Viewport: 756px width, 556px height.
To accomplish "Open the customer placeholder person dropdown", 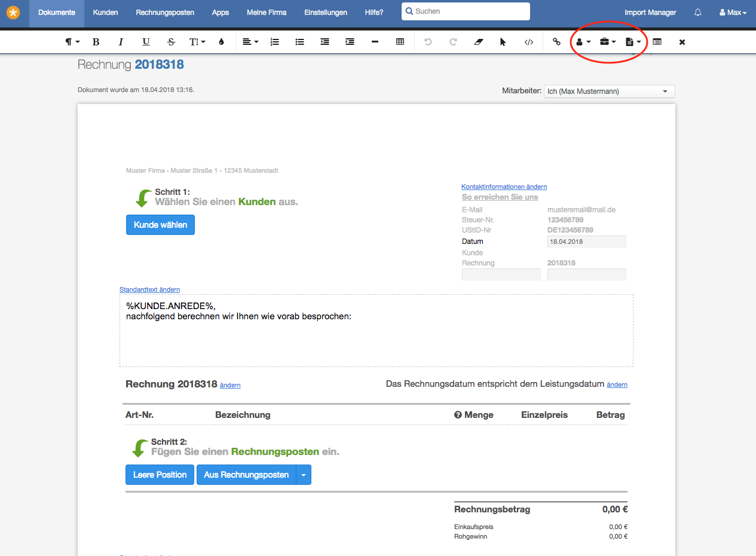I will pos(583,42).
